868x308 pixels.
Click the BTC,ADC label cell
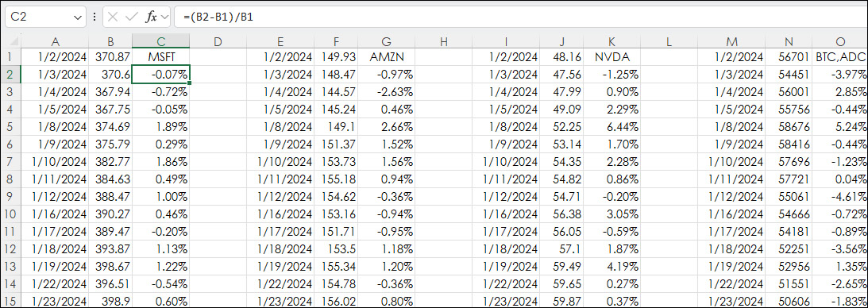(839, 56)
